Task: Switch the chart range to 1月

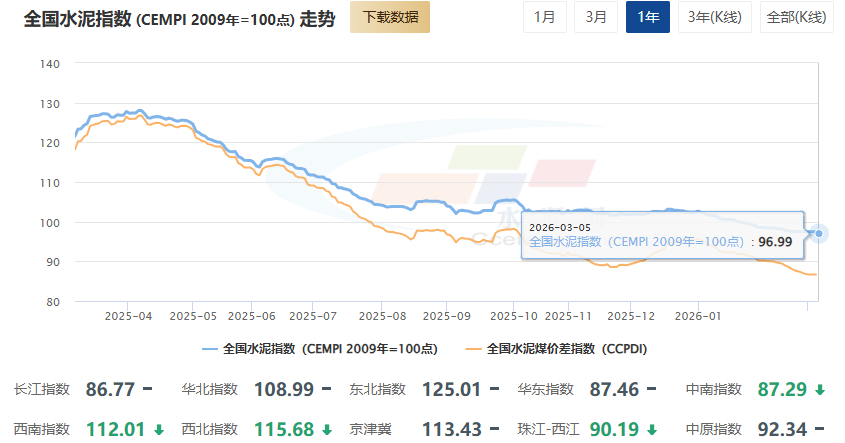Action: [544, 17]
